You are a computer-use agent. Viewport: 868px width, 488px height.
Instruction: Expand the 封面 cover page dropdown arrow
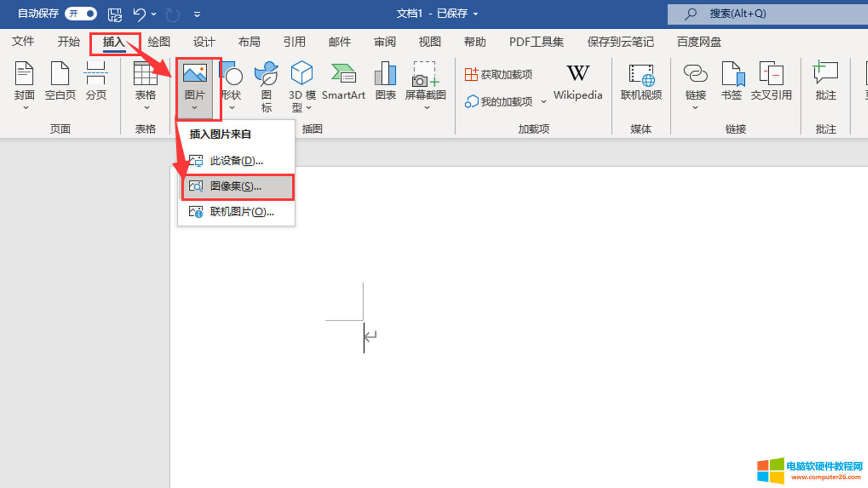tap(25, 108)
